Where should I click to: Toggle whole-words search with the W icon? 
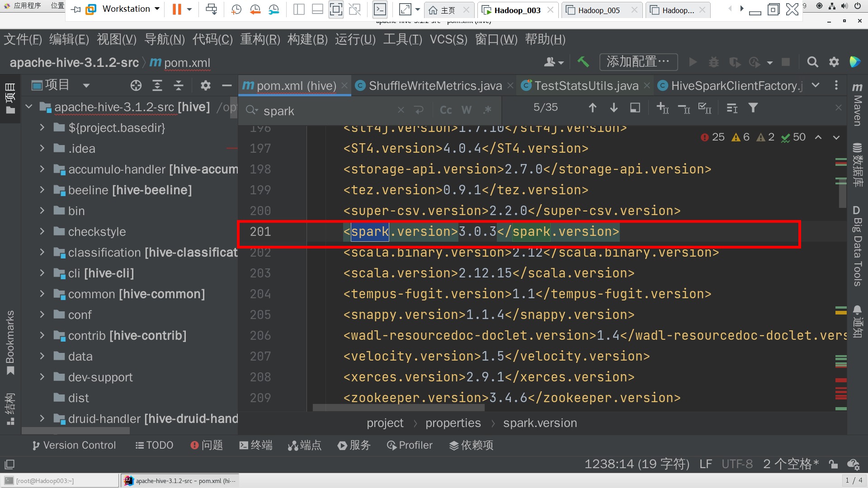tap(467, 109)
